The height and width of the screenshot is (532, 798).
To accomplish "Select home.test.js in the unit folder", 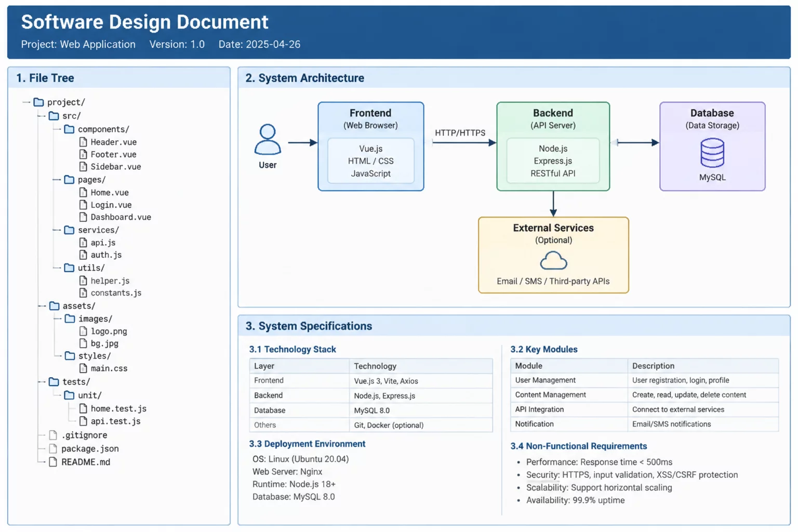I will pyautogui.click(x=118, y=409).
